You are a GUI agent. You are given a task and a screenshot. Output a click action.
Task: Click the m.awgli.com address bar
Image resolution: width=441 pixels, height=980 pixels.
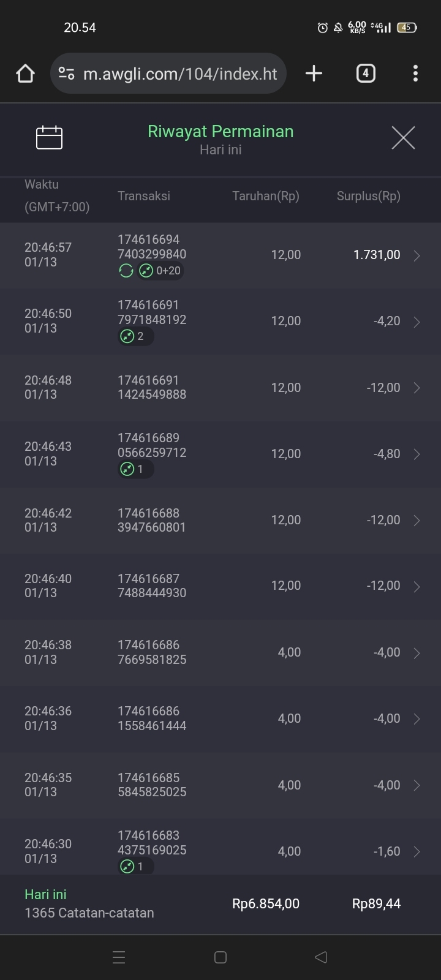click(x=179, y=73)
